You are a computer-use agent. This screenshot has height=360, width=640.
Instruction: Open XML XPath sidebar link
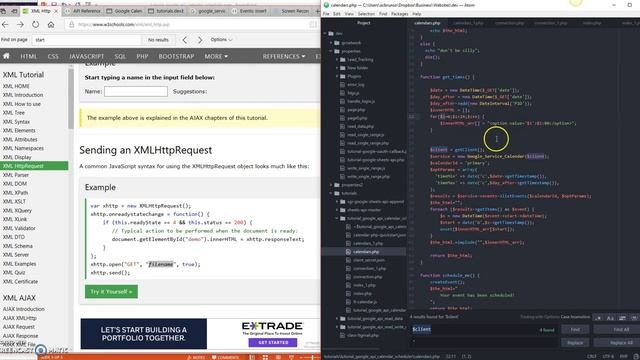tap(16, 193)
